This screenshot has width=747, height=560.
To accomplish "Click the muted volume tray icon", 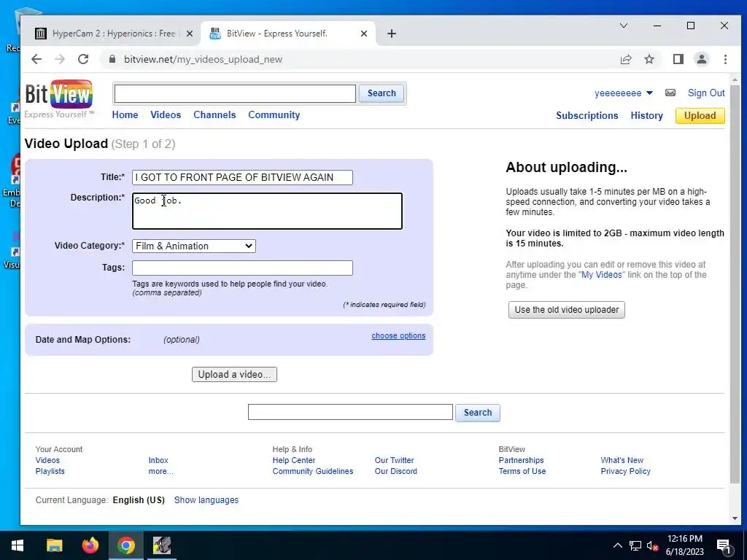I will click(653, 545).
